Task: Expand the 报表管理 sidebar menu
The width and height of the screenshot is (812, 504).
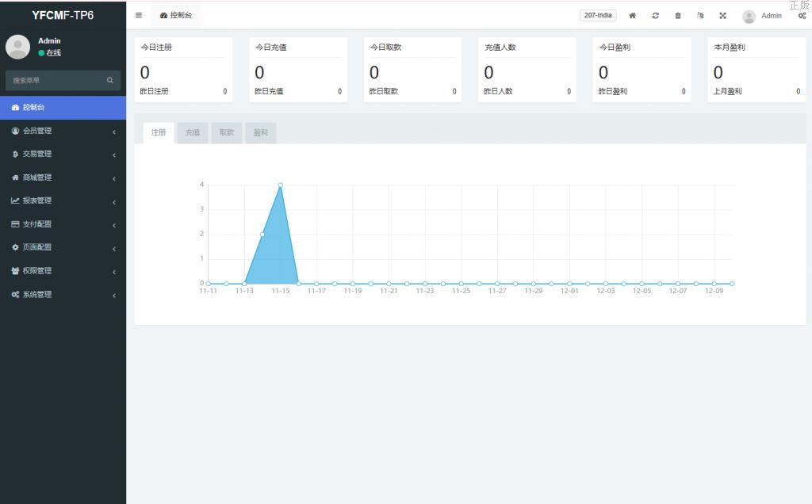Action: [x=63, y=200]
